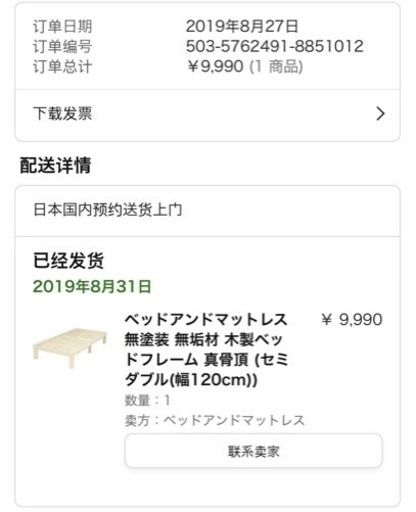The image size is (416, 512).
Task: Click the 日本国内预约送货上门 delivery row
Action: pyautogui.click(x=207, y=211)
